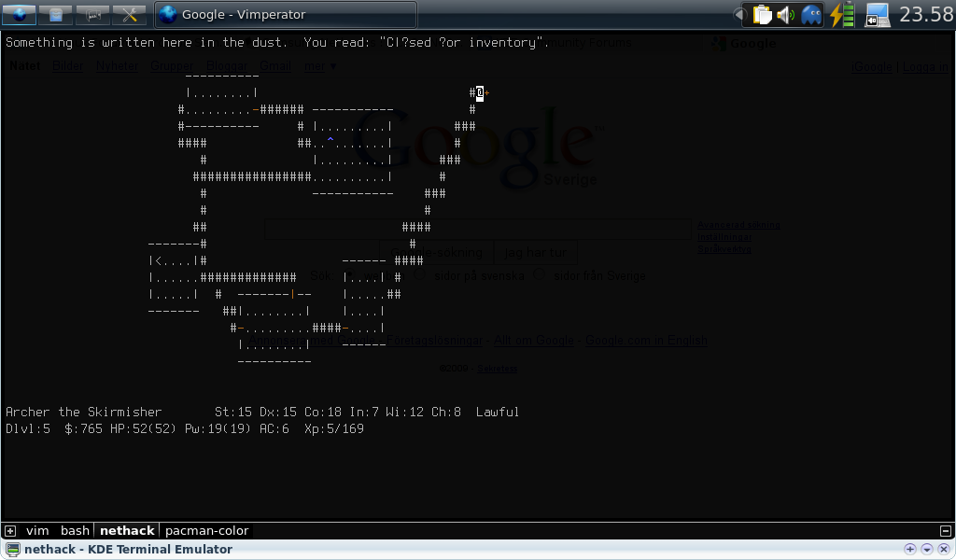Viewport: 956px width, 560px height.
Task: Open the wrench and screwdriver settings launcher
Action: [129, 14]
